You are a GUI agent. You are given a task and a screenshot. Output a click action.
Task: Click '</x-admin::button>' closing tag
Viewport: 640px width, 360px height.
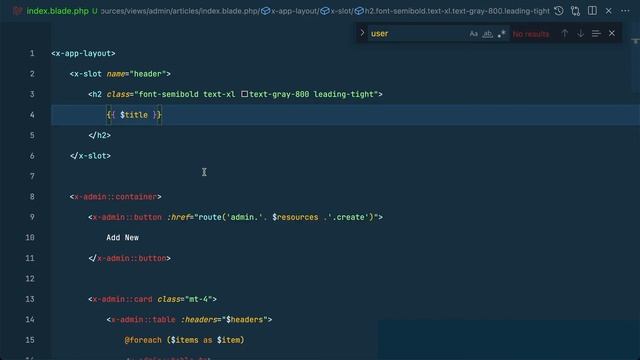pyautogui.click(x=129, y=258)
